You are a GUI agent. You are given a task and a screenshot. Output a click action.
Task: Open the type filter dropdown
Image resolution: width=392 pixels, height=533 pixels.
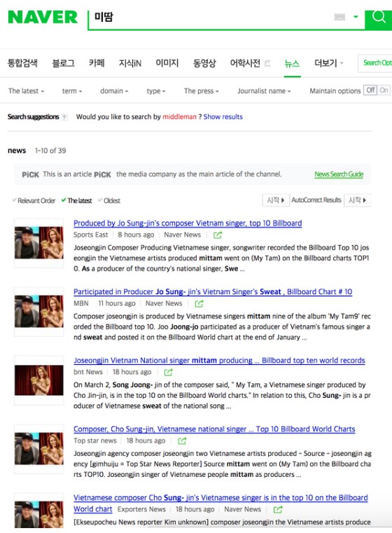[156, 91]
